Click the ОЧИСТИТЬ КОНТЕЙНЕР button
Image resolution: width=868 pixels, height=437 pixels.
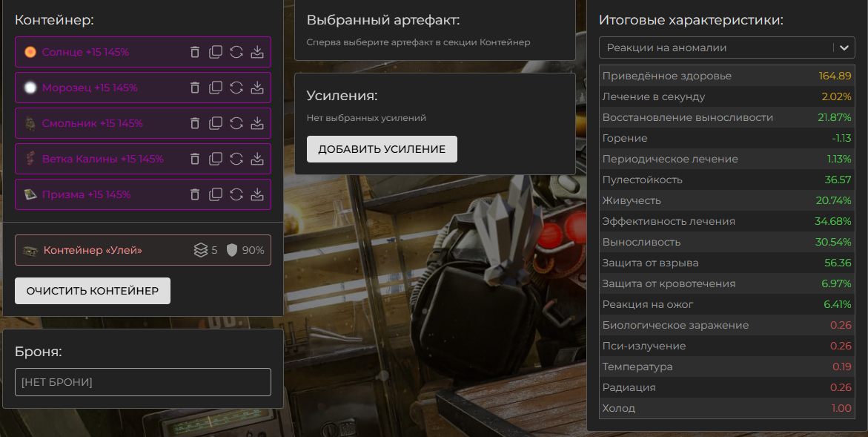93,291
